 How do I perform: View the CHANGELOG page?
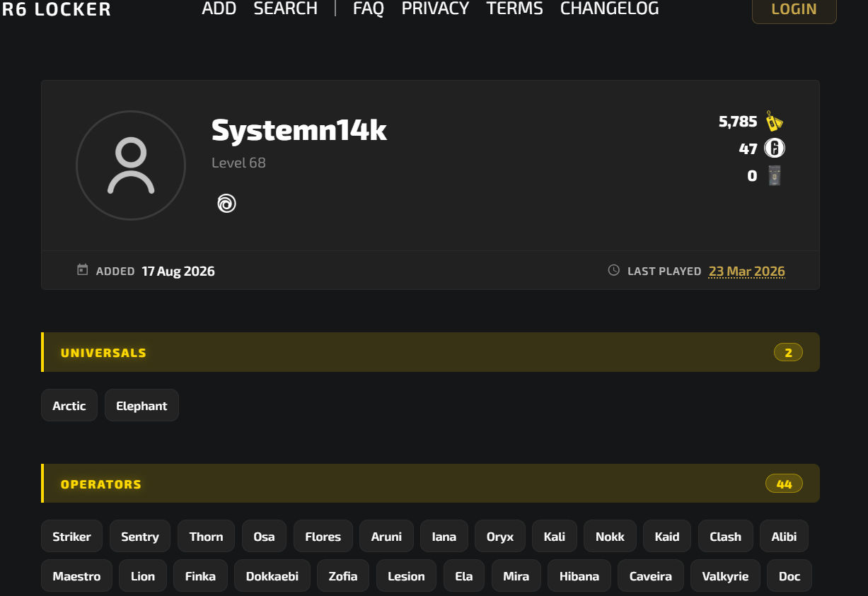pyautogui.click(x=610, y=8)
